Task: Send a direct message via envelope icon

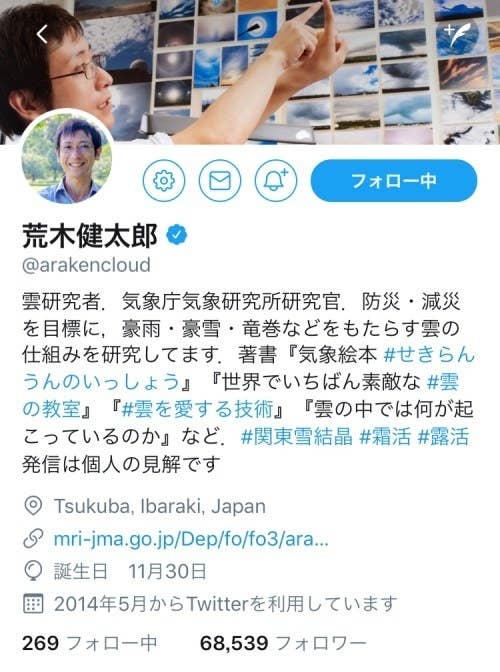Action: [220, 180]
